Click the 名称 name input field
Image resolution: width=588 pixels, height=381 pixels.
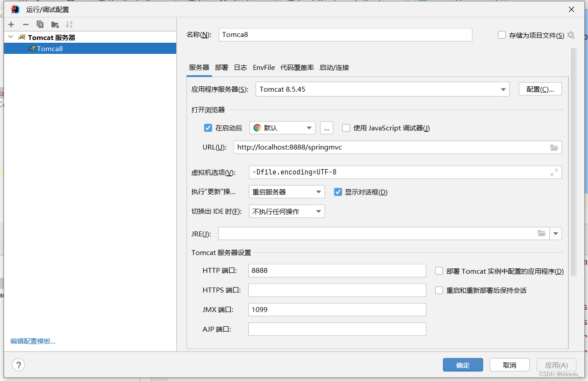tap(345, 35)
